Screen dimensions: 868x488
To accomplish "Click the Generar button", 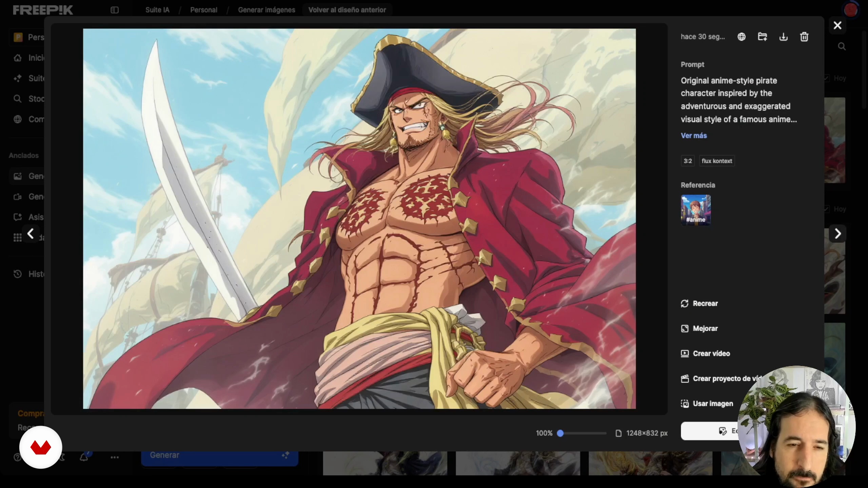I will point(220,455).
